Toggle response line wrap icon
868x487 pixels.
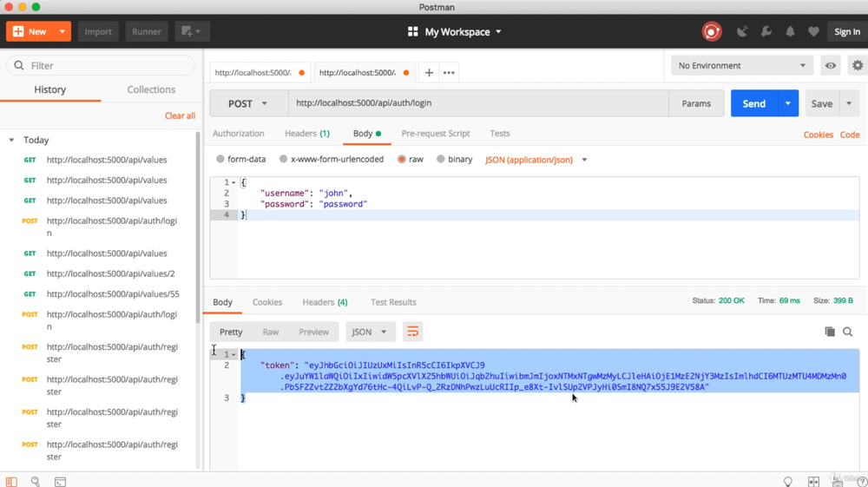point(412,332)
